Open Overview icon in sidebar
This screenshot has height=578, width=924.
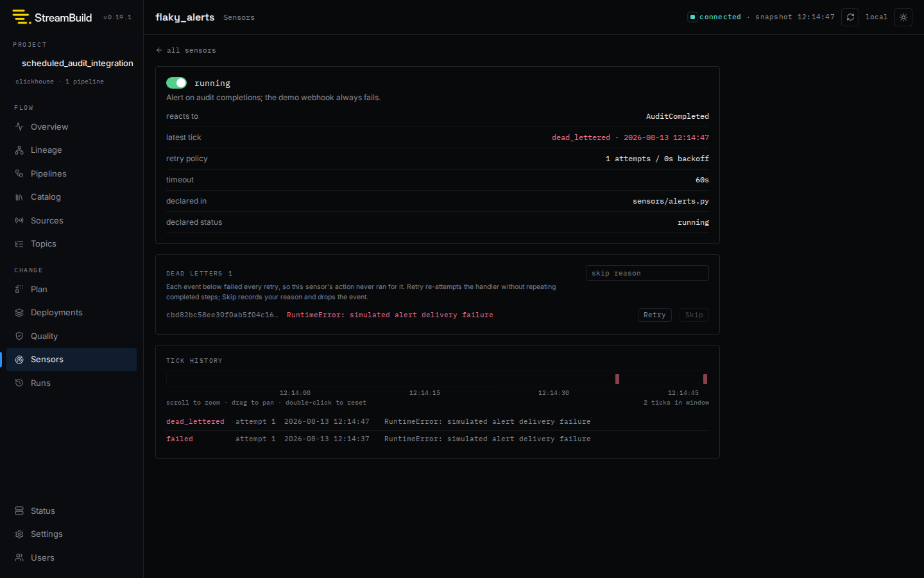(x=19, y=127)
